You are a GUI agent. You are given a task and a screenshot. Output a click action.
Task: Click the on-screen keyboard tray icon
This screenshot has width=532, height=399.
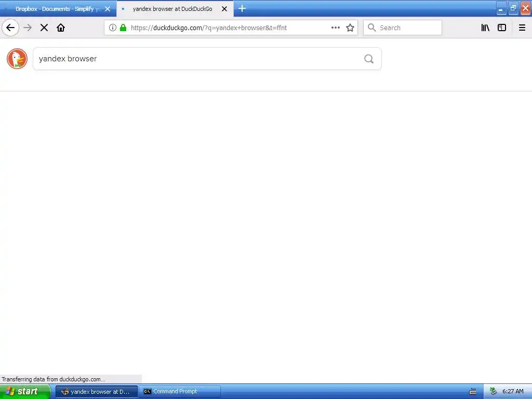click(x=473, y=392)
